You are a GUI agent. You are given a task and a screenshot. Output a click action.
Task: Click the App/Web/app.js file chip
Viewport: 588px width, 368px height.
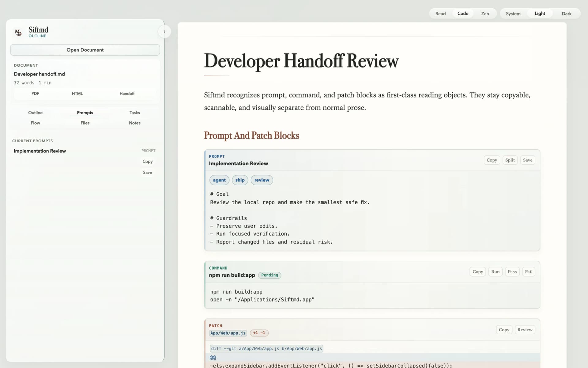point(228,333)
